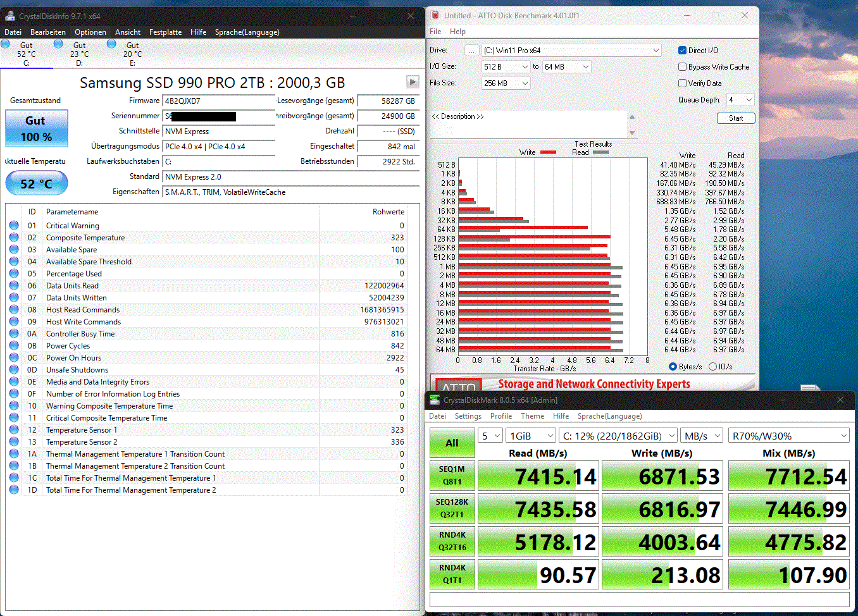Click the CrystalDiskMark title bar icon
858x616 pixels.
435,400
